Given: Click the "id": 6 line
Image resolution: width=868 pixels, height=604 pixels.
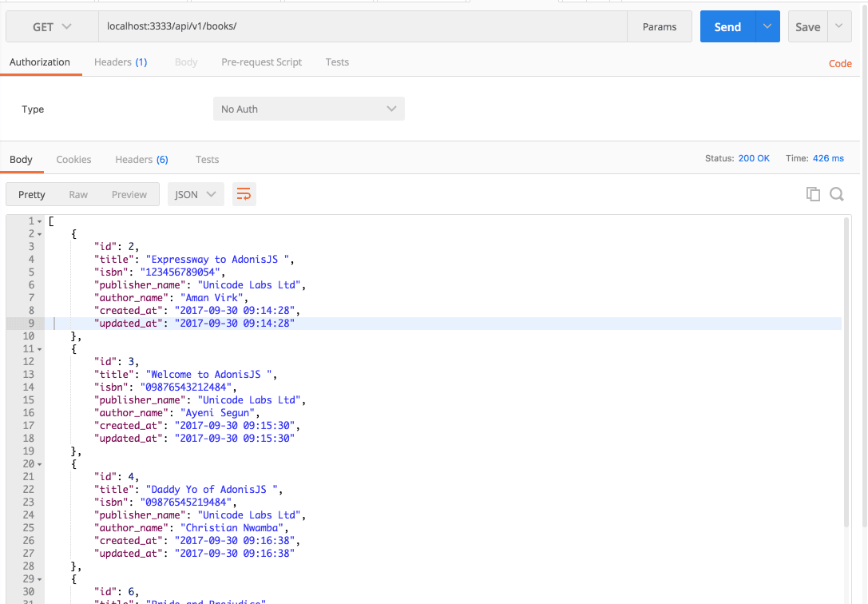Looking at the screenshot, I should pos(117,592).
